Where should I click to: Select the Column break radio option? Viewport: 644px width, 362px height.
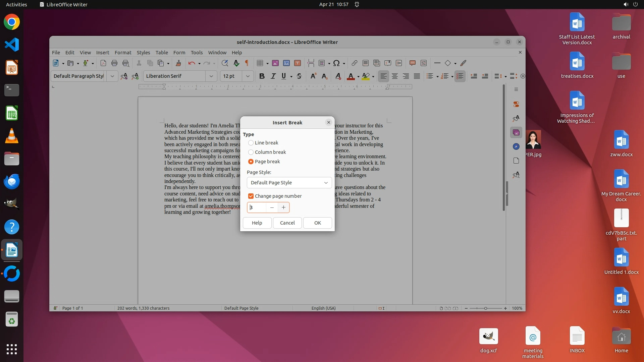[251, 152]
